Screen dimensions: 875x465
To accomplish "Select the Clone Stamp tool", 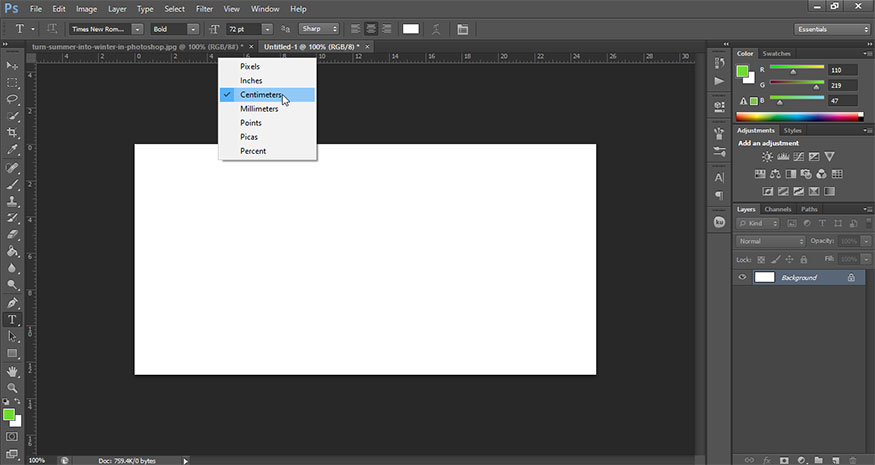I will tap(12, 201).
